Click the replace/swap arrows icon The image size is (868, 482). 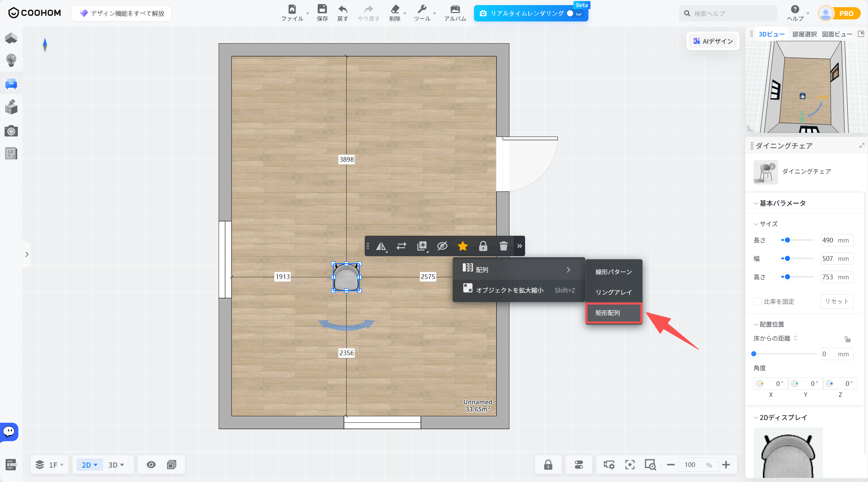pos(401,246)
